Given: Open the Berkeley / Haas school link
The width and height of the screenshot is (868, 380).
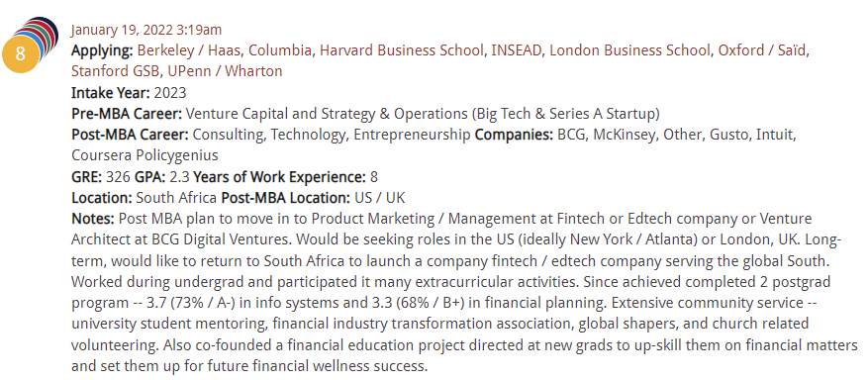Looking at the screenshot, I should tap(189, 50).
